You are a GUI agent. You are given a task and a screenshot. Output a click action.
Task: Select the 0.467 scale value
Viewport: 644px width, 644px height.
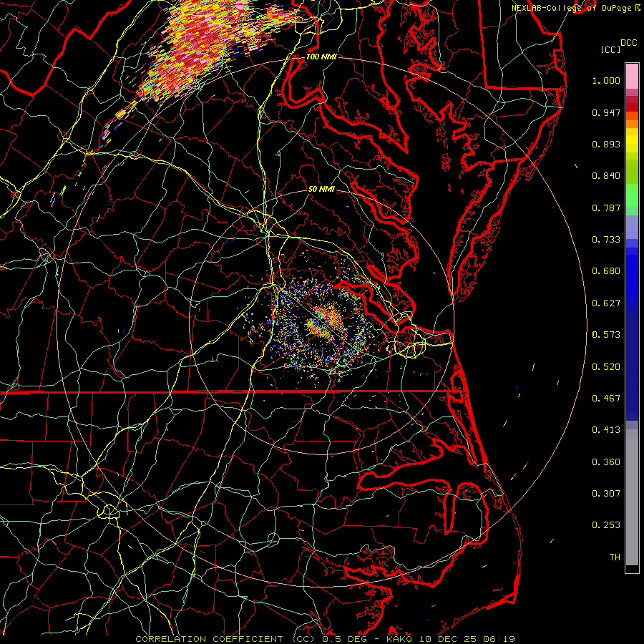[606, 399]
